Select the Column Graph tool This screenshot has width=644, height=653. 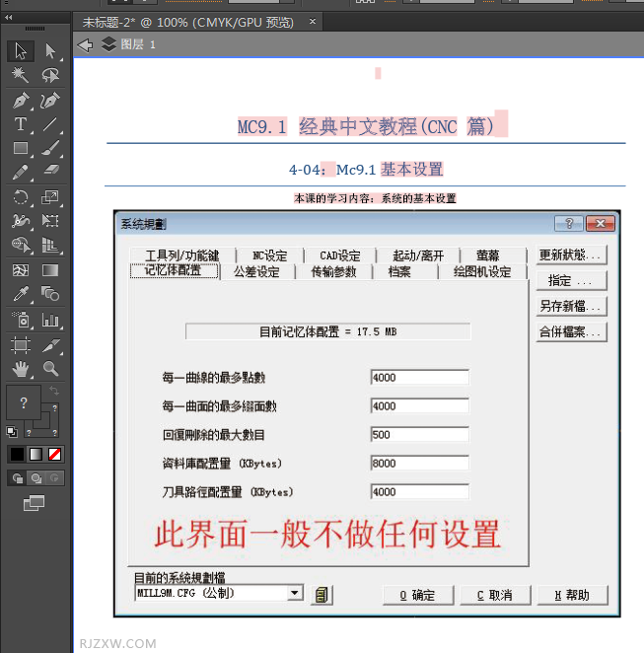[50, 320]
